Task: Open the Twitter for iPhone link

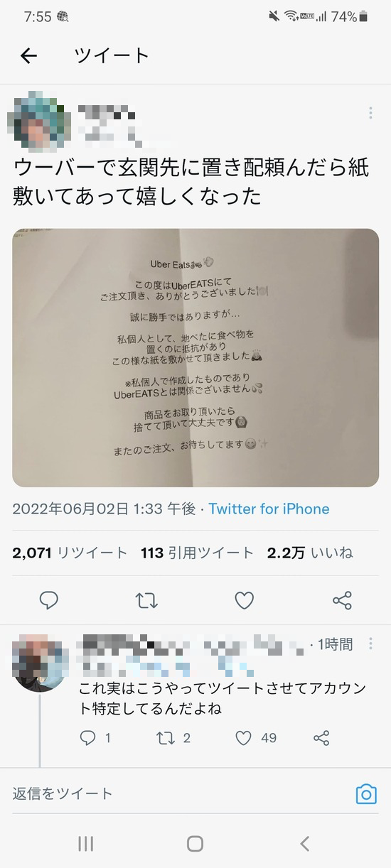Action: 269,509
